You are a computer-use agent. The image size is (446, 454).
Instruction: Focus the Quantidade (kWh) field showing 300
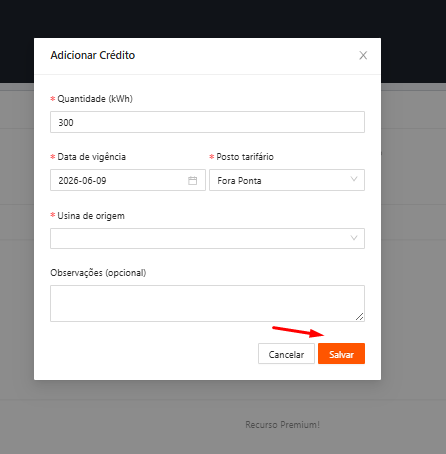coord(207,122)
